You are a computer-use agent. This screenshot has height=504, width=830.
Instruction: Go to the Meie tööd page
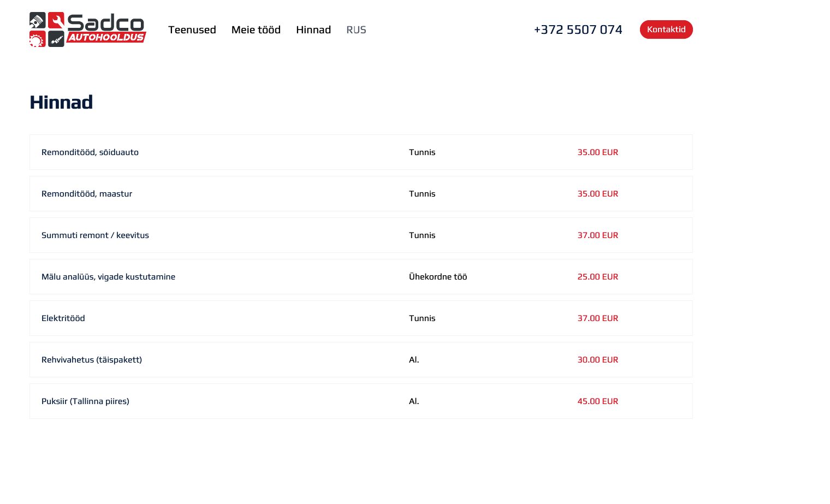coord(256,30)
